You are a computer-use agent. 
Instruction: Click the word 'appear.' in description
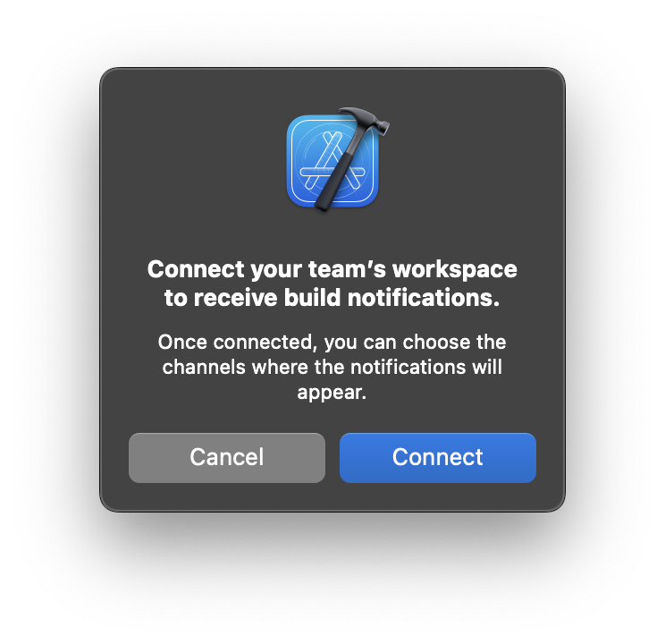pyautogui.click(x=332, y=393)
